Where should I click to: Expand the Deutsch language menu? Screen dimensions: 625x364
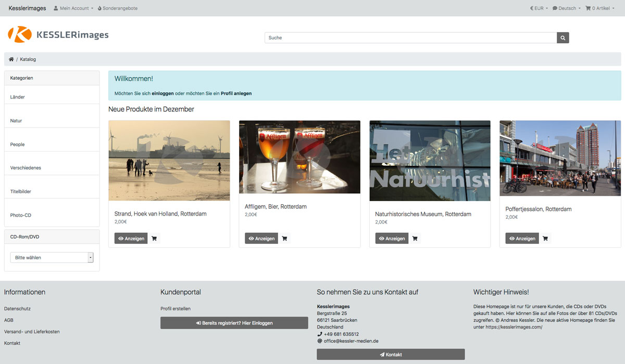pos(566,8)
